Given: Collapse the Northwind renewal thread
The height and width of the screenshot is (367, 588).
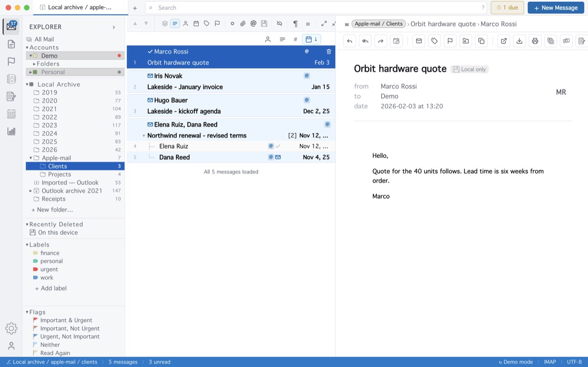Looking at the screenshot, I should pos(144,136).
